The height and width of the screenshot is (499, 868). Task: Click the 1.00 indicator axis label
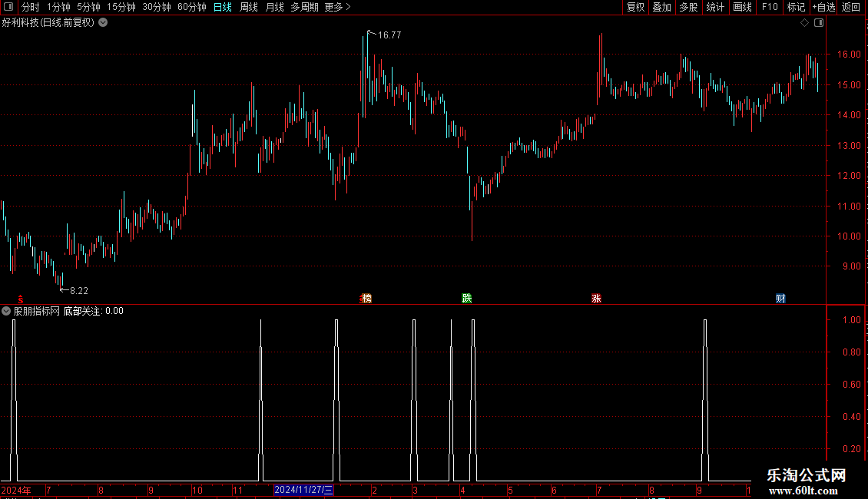[851, 320]
